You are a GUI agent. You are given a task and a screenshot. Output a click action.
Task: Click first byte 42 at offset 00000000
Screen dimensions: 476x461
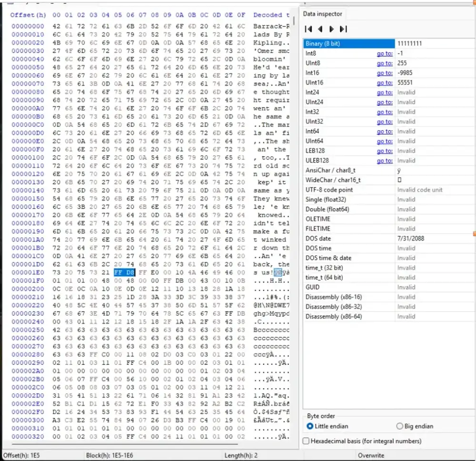coord(57,26)
